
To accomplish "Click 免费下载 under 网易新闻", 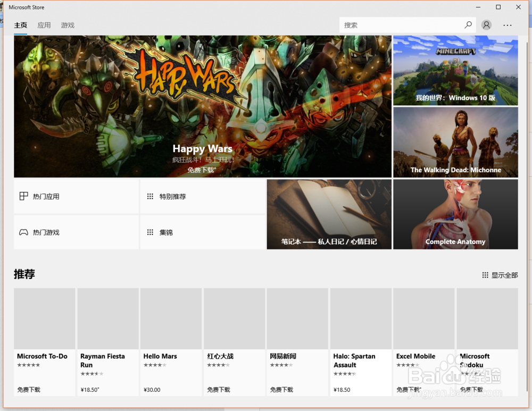I will point(281,390).
